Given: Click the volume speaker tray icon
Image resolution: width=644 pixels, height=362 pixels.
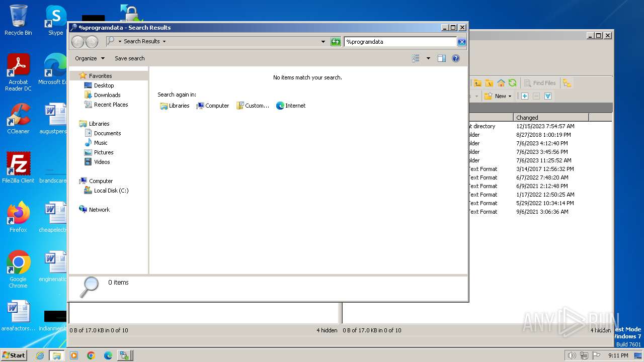Looking at the screenshot, I should 572,355.
